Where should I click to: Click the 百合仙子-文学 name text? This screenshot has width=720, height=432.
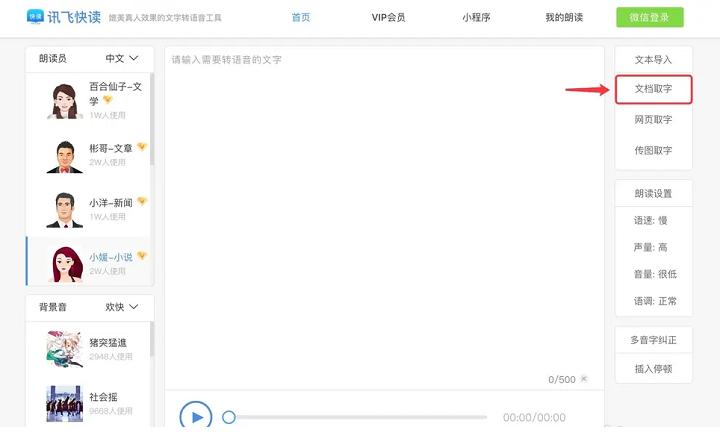pyautogui.click(x=115, y=93)
